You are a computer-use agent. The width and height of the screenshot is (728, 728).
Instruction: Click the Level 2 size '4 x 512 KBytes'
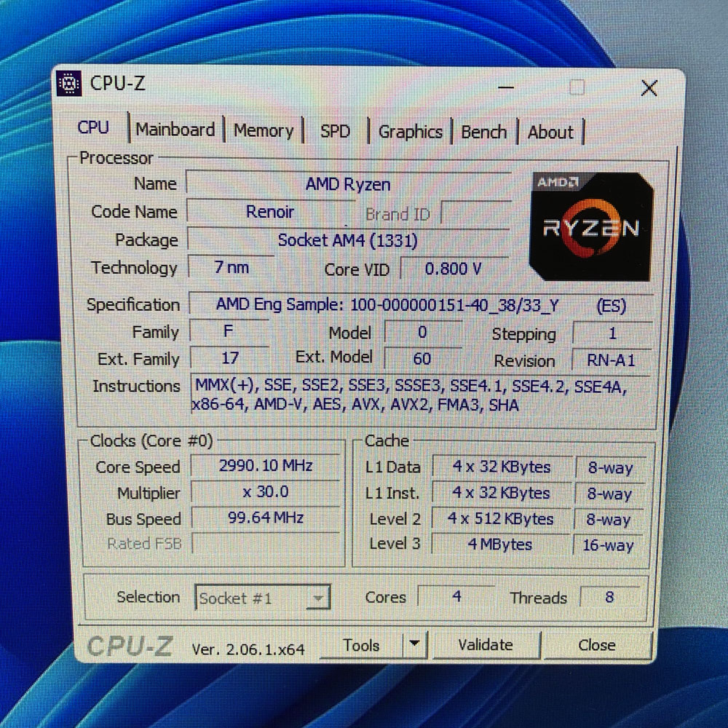click(x=501, y=518)
